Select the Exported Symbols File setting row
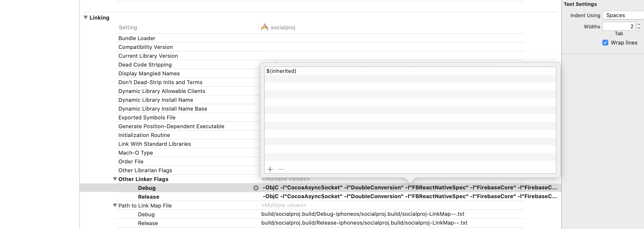Image resolution: width=644 pixels, height=229 pixels. 147,117
